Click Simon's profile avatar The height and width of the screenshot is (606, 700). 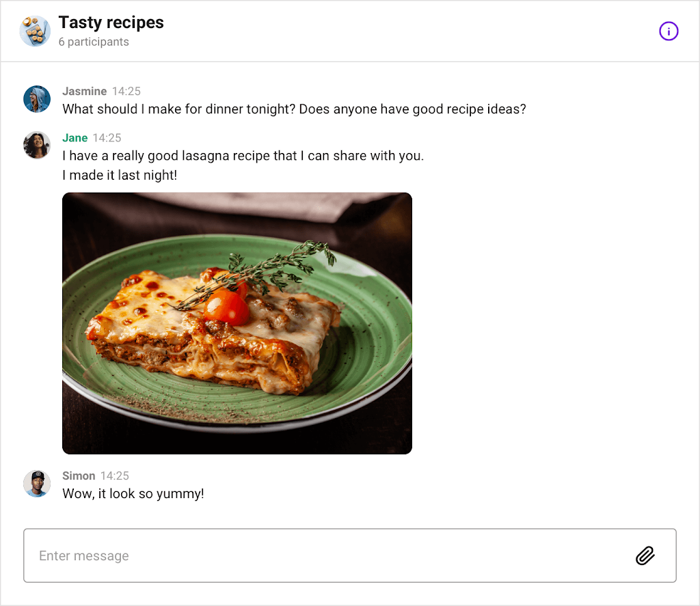click(37, 483)
